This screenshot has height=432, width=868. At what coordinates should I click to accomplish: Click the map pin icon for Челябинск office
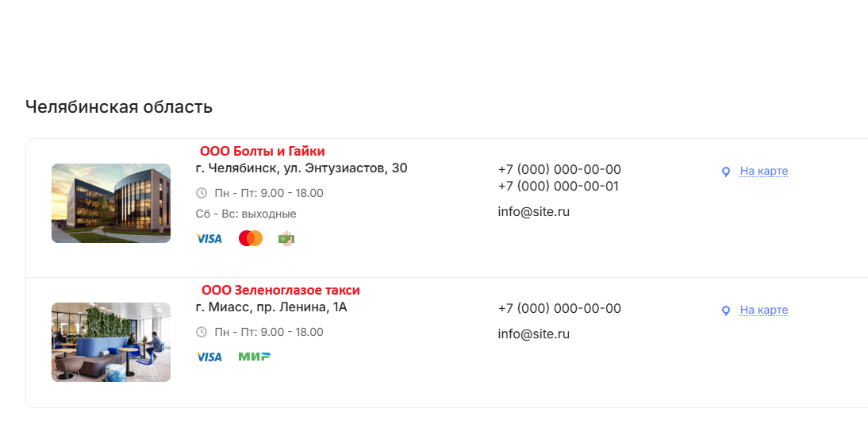point(726,172)
